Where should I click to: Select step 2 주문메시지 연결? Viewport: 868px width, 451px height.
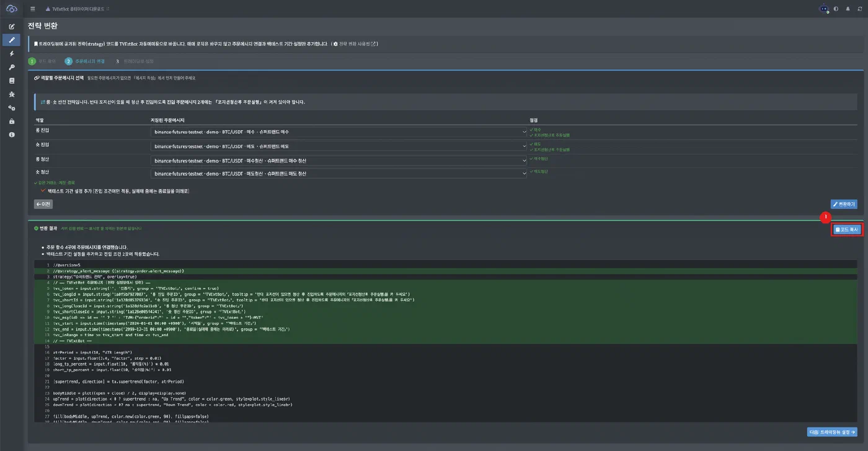point(85,61)
